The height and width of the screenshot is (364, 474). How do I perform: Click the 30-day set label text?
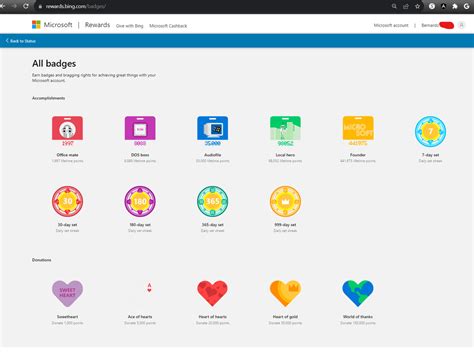[x=67, y=225]
